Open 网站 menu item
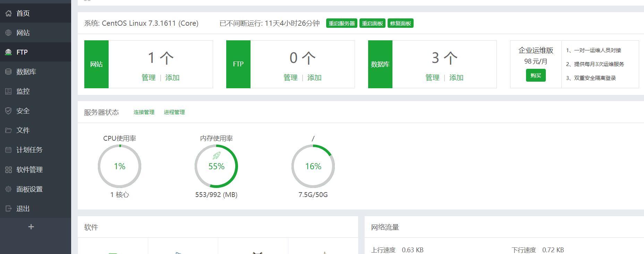Image resolution: width=644 pixels, height=254 pixels. (x=35, y=33)
